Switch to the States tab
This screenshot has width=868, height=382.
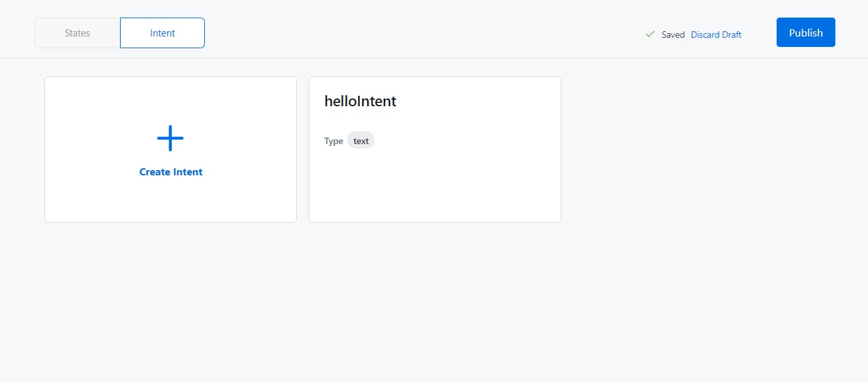coord(78,33)
